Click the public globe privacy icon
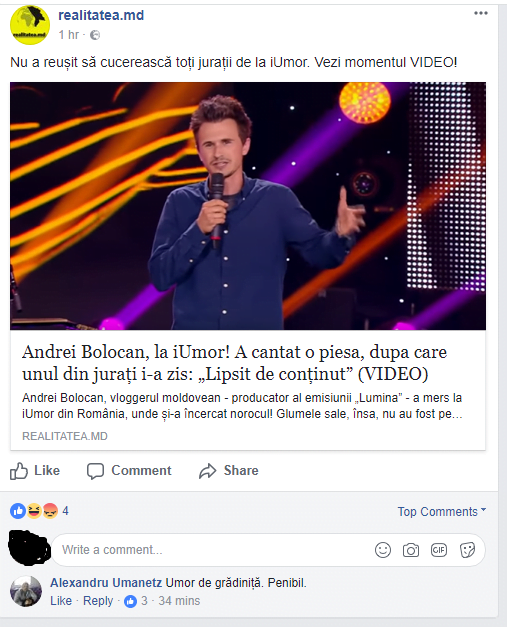507x627 pixels. [95, 35]
